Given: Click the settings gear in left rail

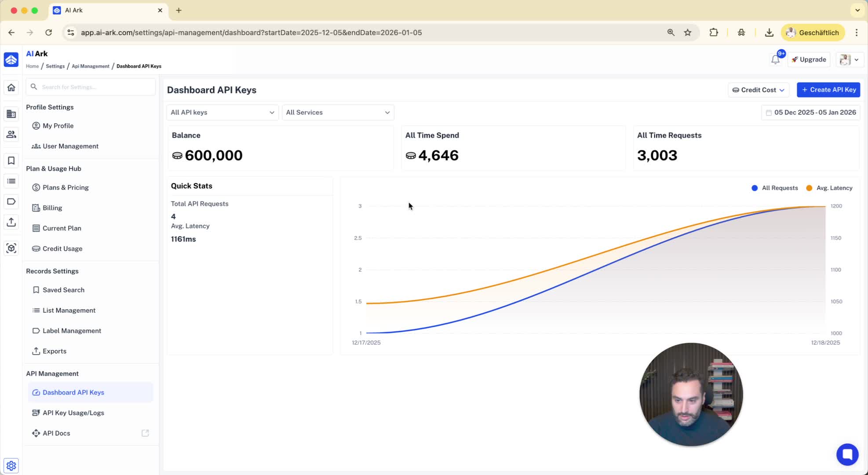Looking at the screenshot, I should click(x=11, y=465).
